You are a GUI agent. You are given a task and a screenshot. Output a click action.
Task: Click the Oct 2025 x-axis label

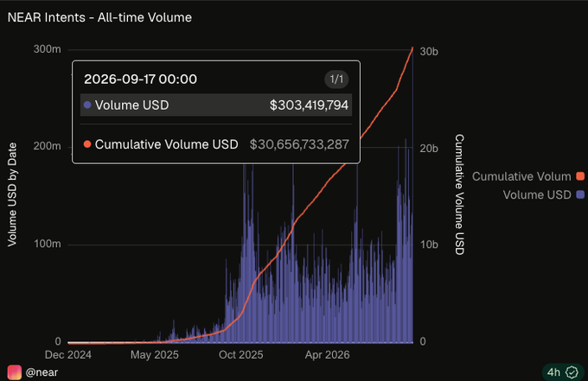(x=240, y=355)
